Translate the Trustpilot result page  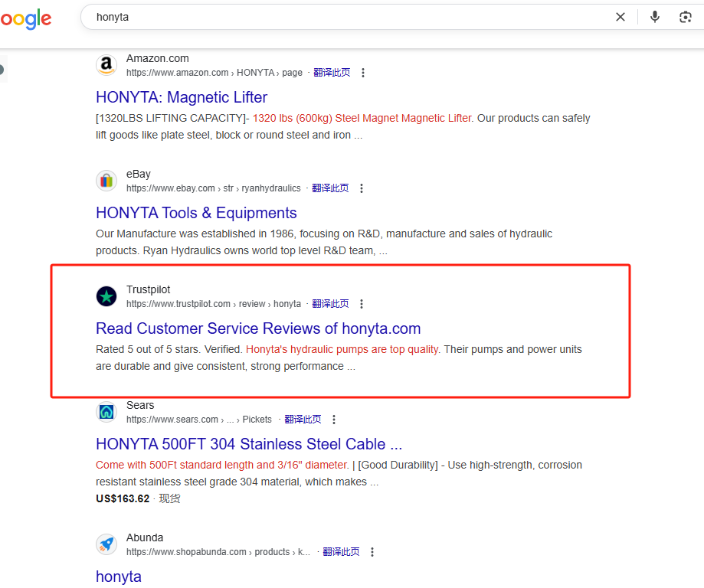coord(330,304)
